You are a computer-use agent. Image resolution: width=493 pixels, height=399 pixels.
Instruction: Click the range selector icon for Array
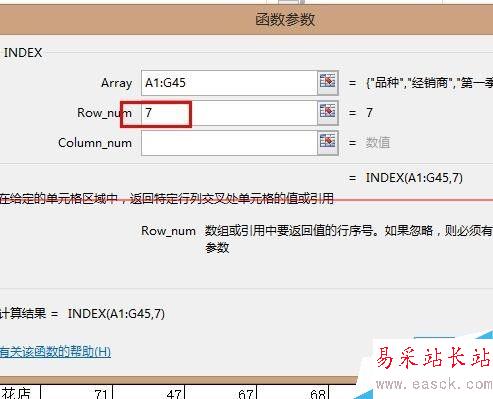coord(328,83)
